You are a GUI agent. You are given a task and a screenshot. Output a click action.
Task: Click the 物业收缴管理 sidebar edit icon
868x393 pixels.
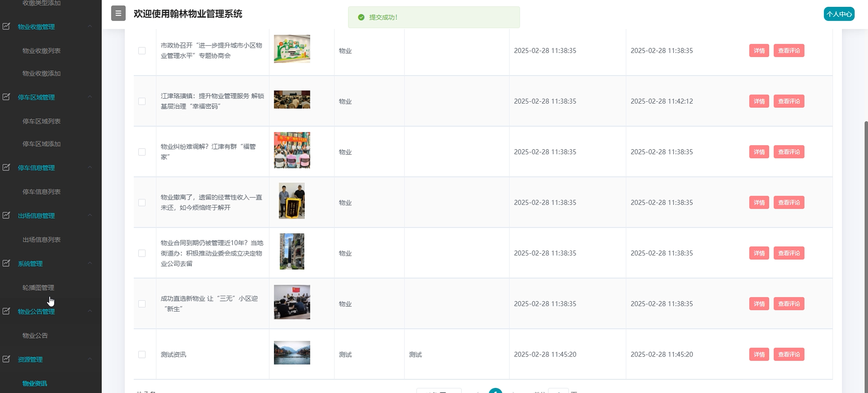(x=6, y=26)
